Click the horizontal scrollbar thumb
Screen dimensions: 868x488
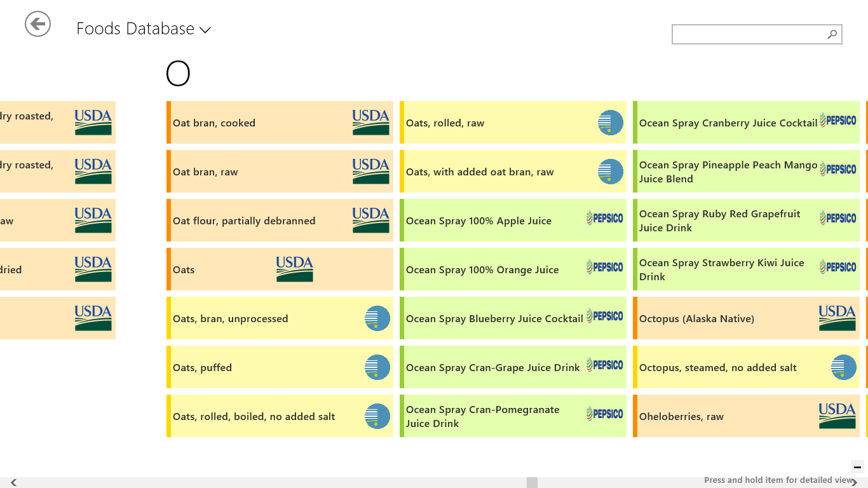[x=532, y=483]
